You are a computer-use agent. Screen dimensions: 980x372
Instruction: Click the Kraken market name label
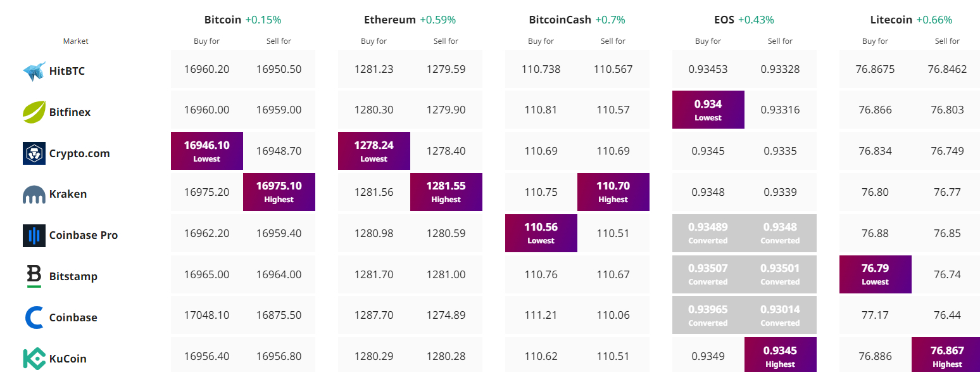[68, 195]
